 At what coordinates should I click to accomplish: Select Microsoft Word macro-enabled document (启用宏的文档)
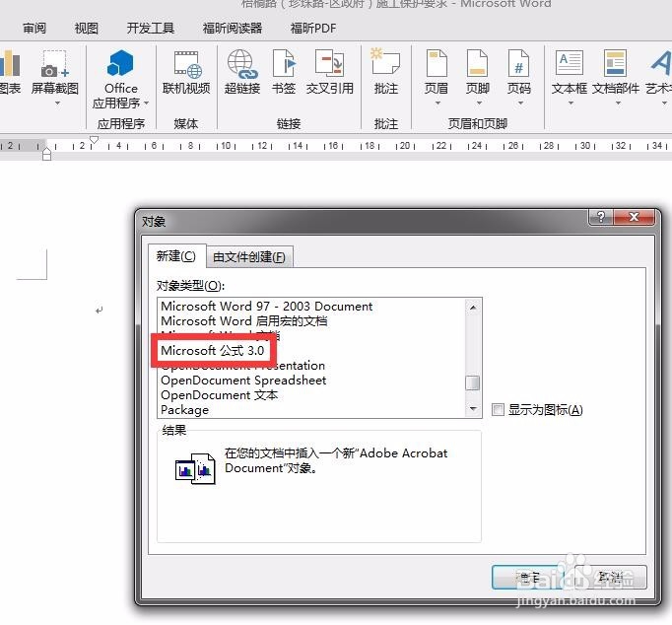243,320
